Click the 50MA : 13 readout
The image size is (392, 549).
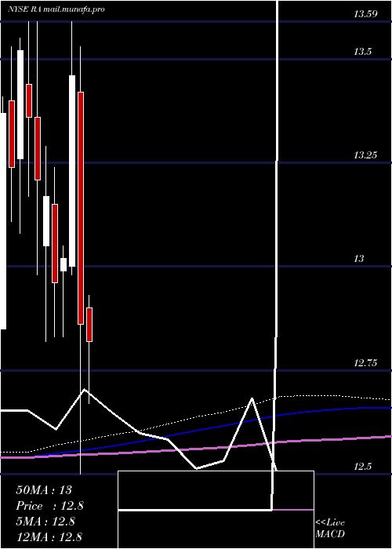tap(44, 490)
